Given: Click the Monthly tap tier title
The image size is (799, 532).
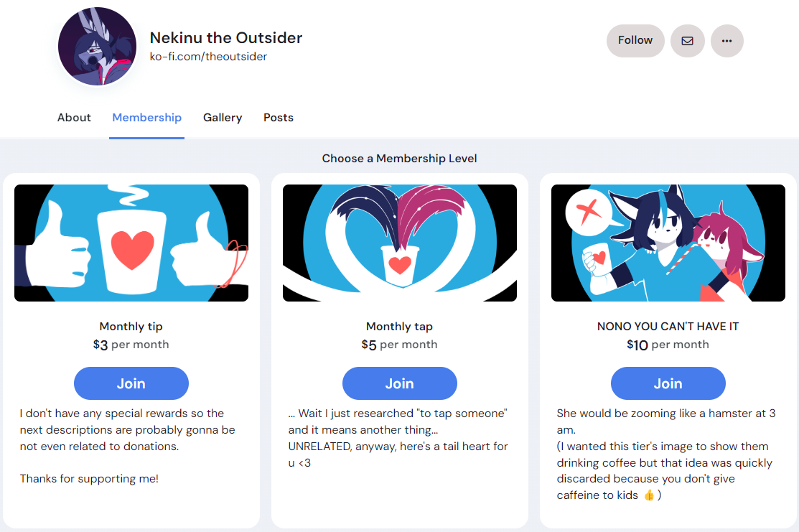Looking at the screenshot, I should coord(399,326).
